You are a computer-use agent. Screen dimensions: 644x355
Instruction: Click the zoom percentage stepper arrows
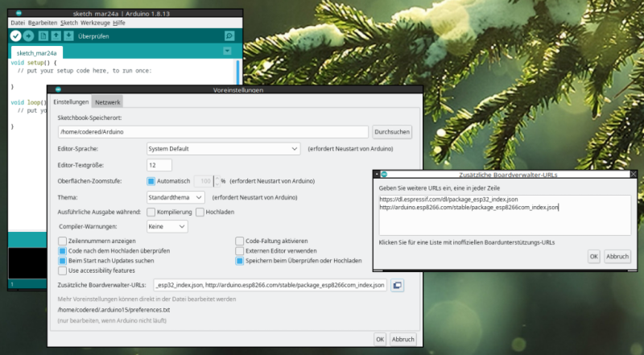click(x=217, y=181)
